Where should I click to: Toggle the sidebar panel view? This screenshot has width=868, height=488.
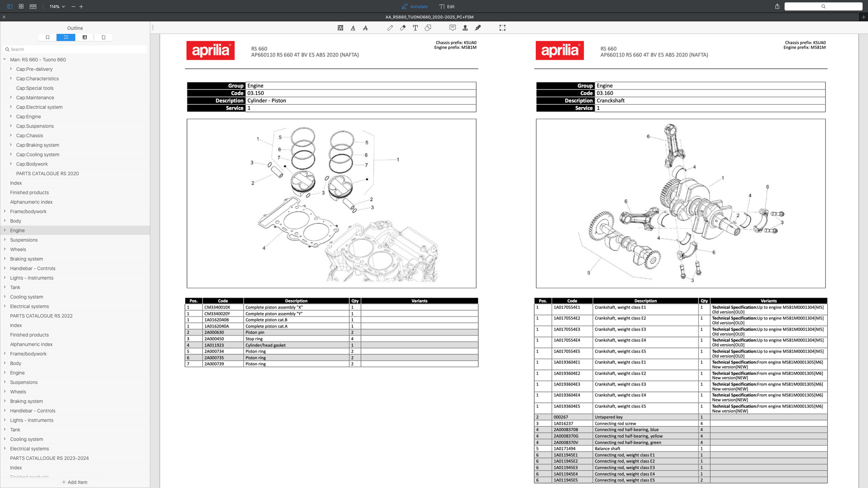pyautogui.click(x=9, y=6)
